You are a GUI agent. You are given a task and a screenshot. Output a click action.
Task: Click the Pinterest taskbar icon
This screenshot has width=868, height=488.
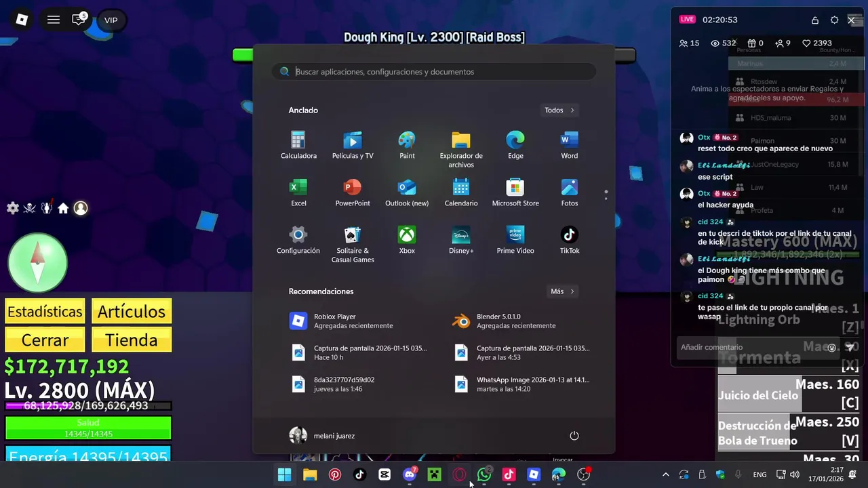coord(335,474)
